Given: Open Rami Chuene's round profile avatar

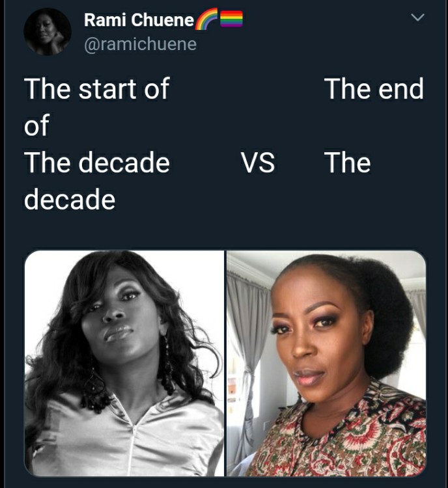Looking at the screenshot, I should pyautogui.click(x=48, y=32).
